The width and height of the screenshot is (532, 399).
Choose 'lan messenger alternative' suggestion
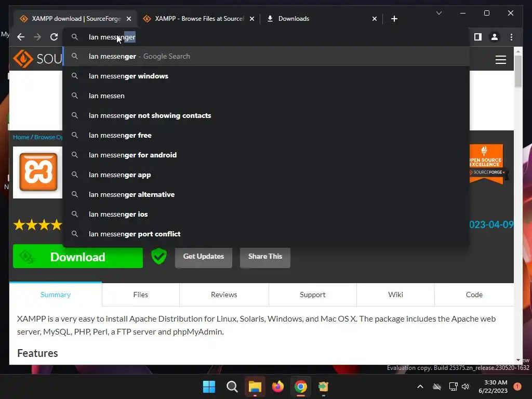pos(266,194)
